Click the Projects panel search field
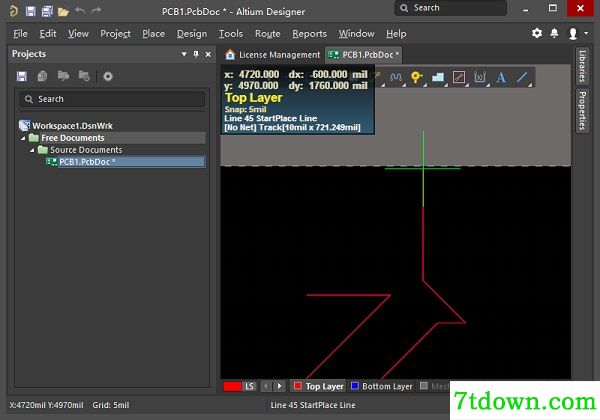 click(112, 99)
